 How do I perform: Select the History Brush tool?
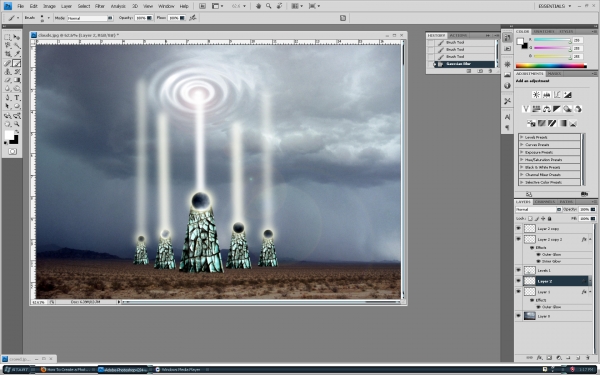click(x=16, y=72)
